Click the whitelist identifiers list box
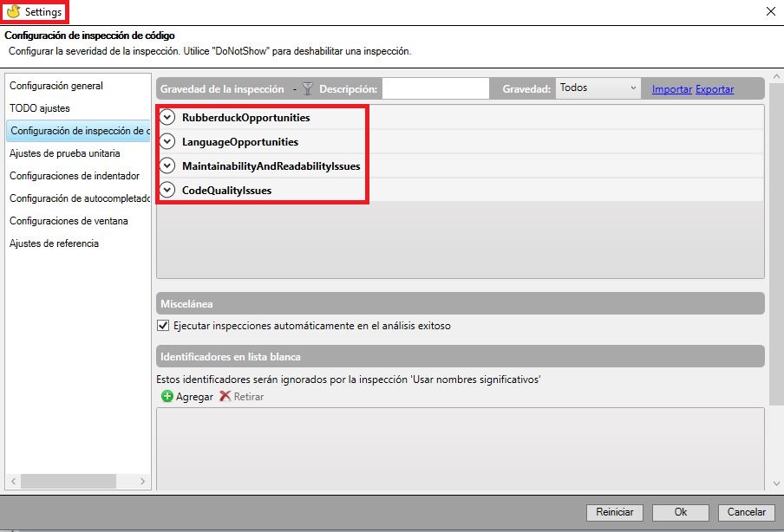Image resolution: width=784 pixels, height=532 pixels. click(460, 449)
